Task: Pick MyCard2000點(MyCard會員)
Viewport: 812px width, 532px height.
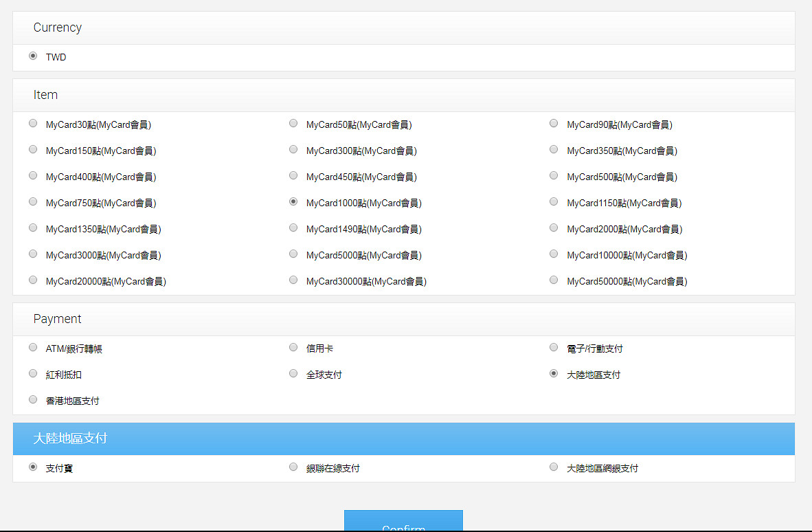Action: click(554, 228)
